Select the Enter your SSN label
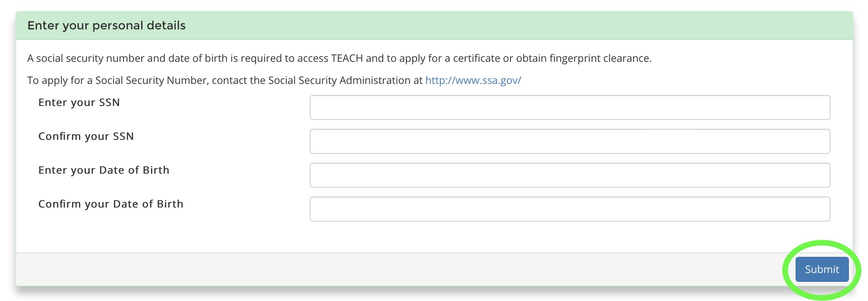 [79, 103]
